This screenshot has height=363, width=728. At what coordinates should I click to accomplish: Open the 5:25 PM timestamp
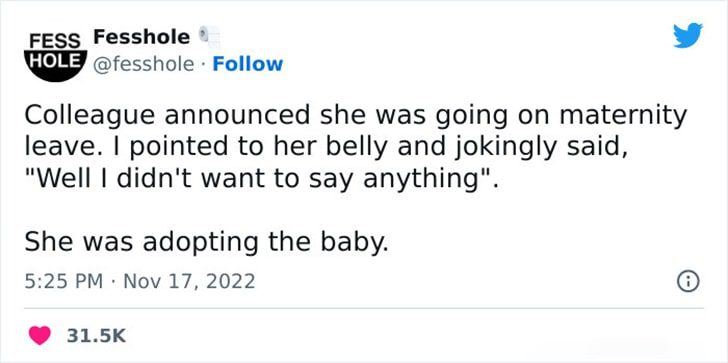[64, 281]
